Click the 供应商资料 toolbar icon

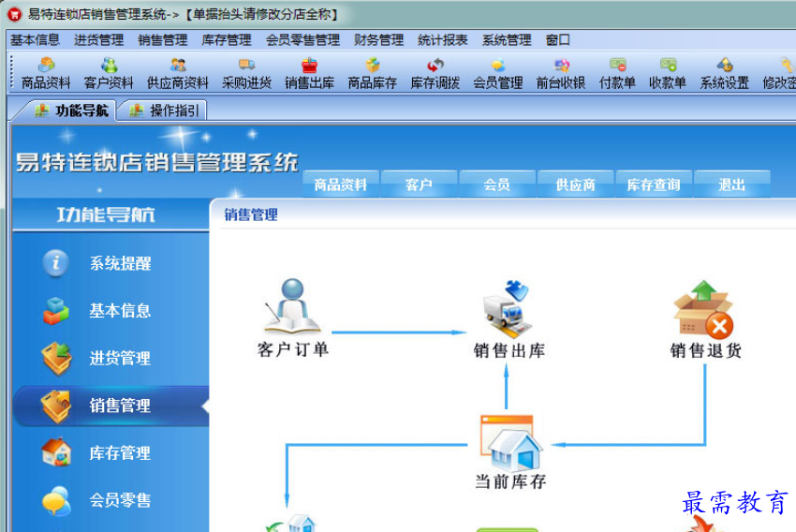[x=178, y=73]
